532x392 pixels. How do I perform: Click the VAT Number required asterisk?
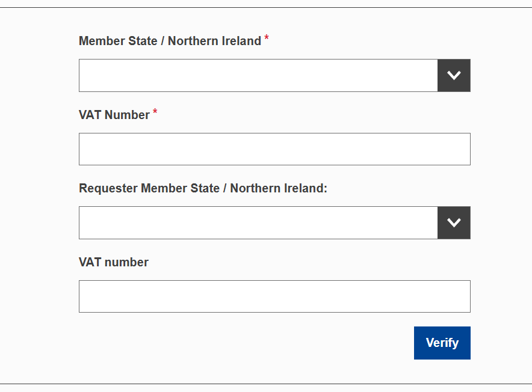click(x=155, y=111)
